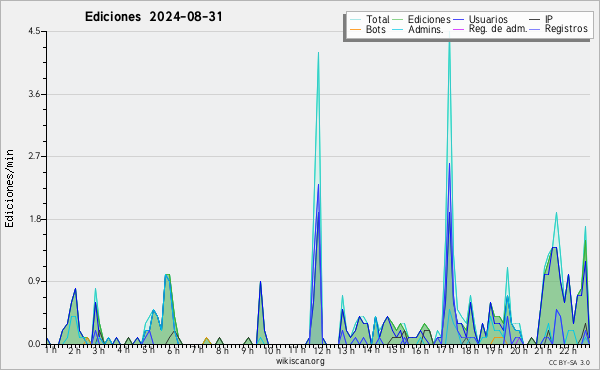Click the Bots legend label

click(x=375, y=29)
